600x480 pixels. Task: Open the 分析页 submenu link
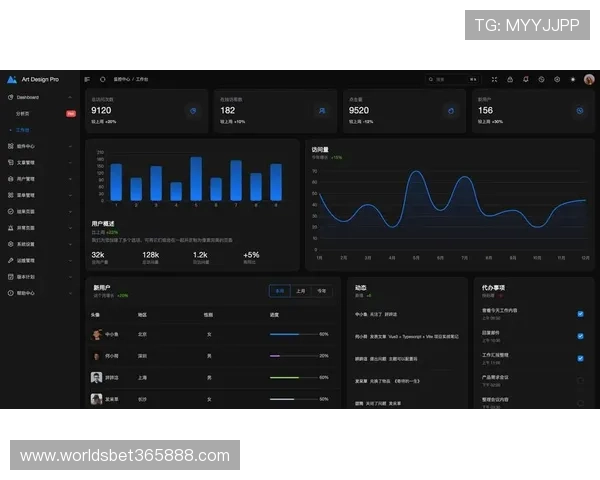pos(23,114)
